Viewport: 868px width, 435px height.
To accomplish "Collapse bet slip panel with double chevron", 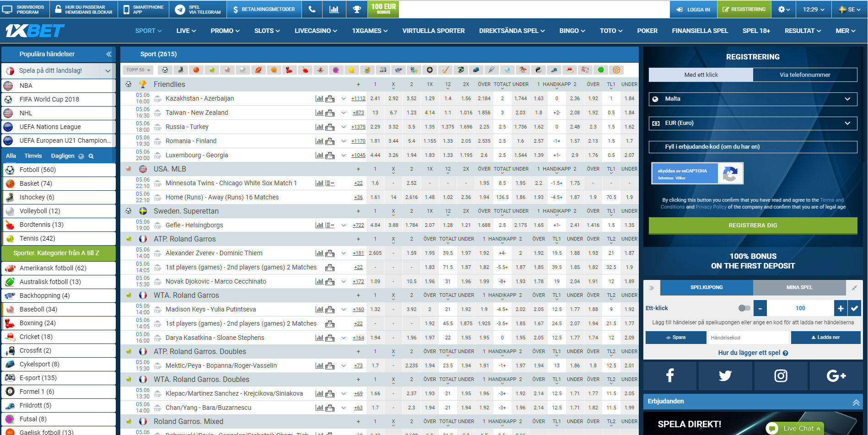I will click(652, 288).
